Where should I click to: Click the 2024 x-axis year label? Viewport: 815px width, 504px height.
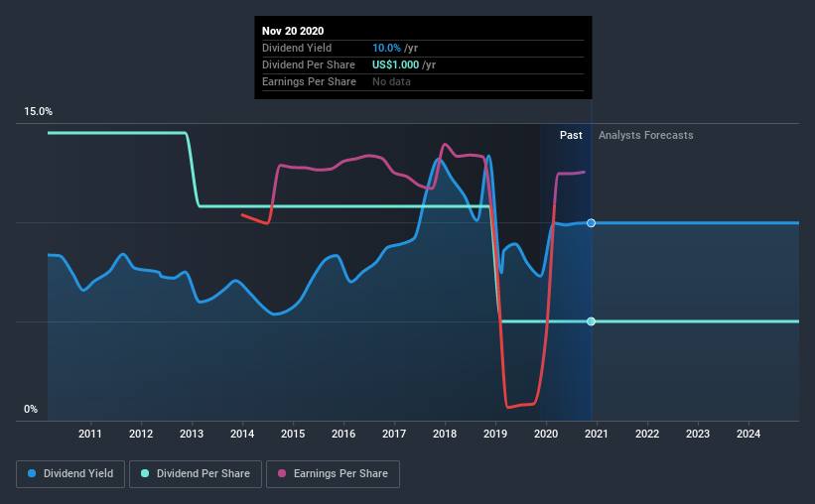747,434
